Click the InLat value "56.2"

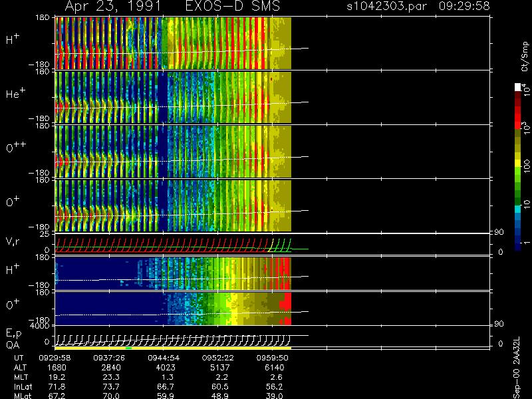click(275, 386)
